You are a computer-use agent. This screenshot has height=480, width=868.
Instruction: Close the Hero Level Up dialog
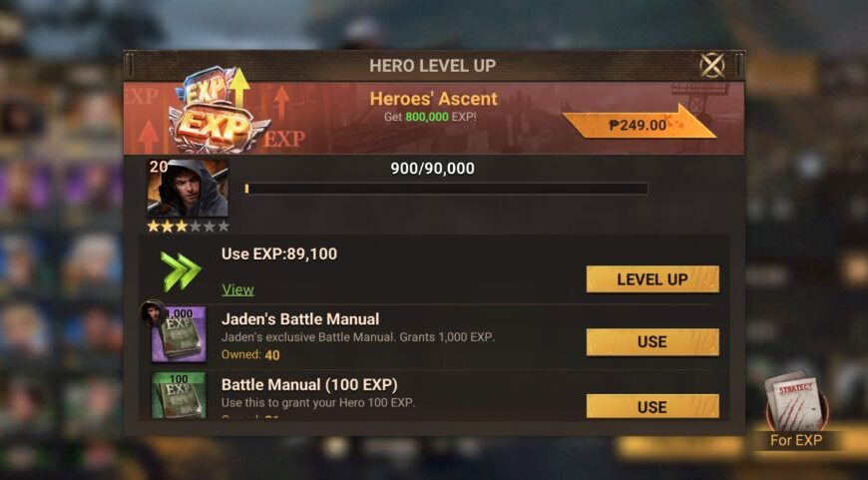(x=712, y=65)
